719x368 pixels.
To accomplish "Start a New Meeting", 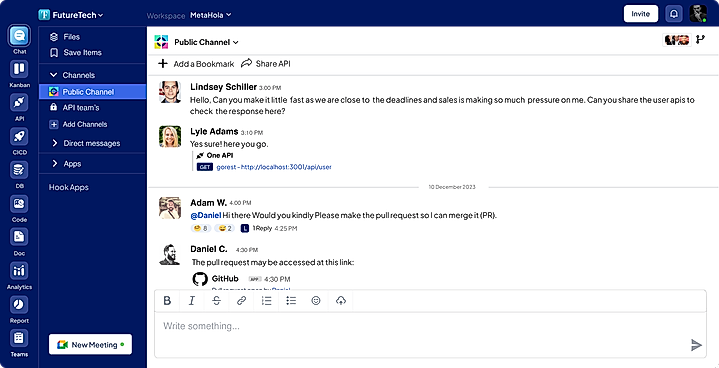I will (90, 345).
